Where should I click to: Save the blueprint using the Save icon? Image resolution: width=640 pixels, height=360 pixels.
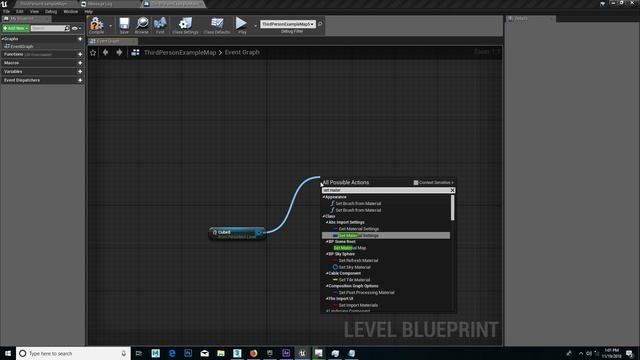[124, 25]
